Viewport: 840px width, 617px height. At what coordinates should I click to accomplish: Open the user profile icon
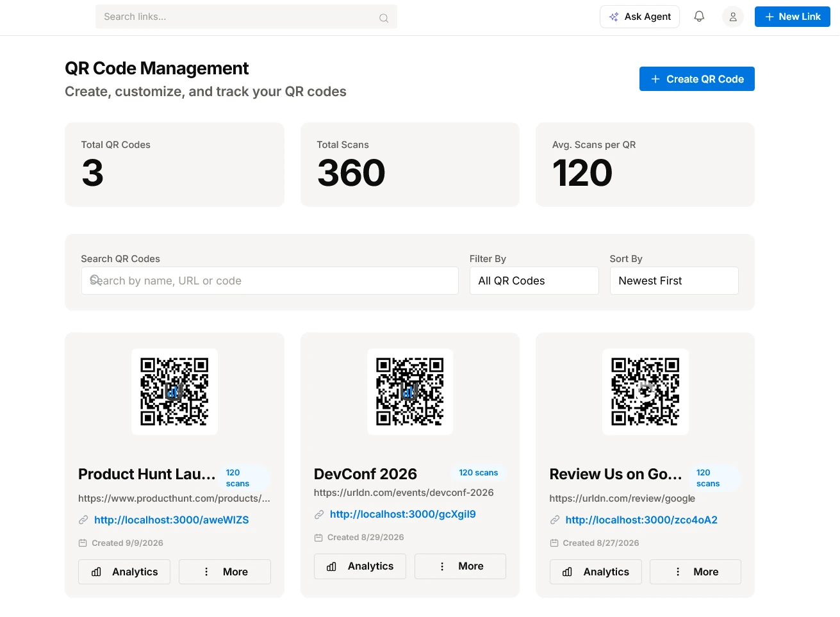click(733, 17)
